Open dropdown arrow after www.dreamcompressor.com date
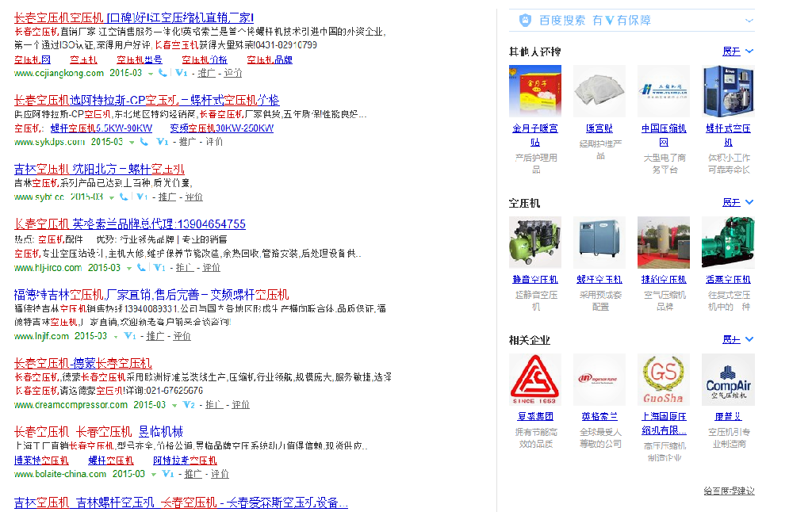 [x=174, y=405]
